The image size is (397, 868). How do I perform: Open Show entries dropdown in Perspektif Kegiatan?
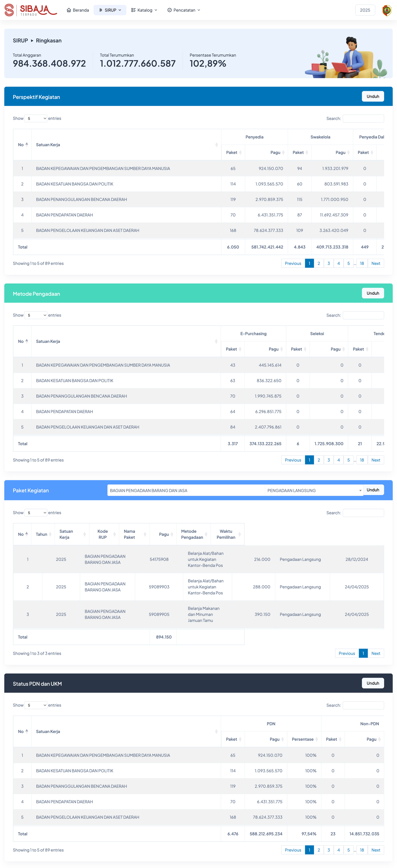click(36, 118)
